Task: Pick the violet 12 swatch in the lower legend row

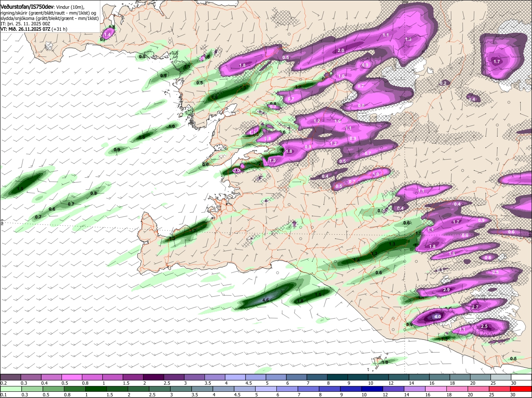Action: click(392, 388)
